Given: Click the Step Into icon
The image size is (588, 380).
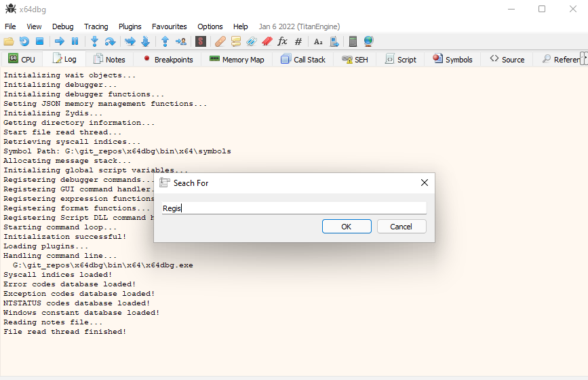Looking at the screenshot, I should (x=94, y=41).
